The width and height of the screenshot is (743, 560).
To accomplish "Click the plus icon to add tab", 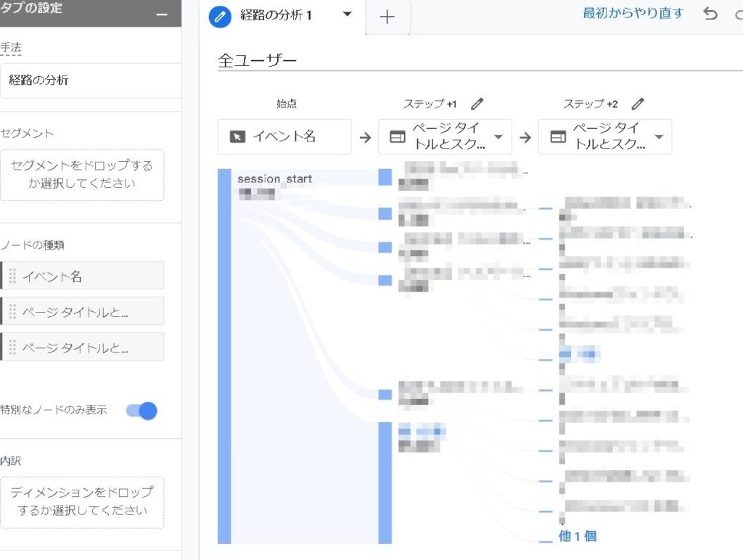I will tap(387, 17).
